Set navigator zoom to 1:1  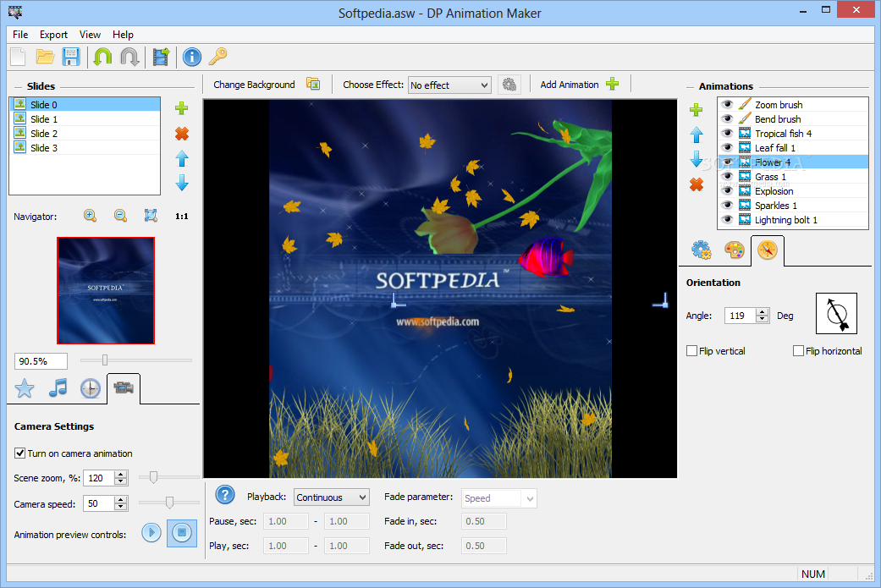181,217
